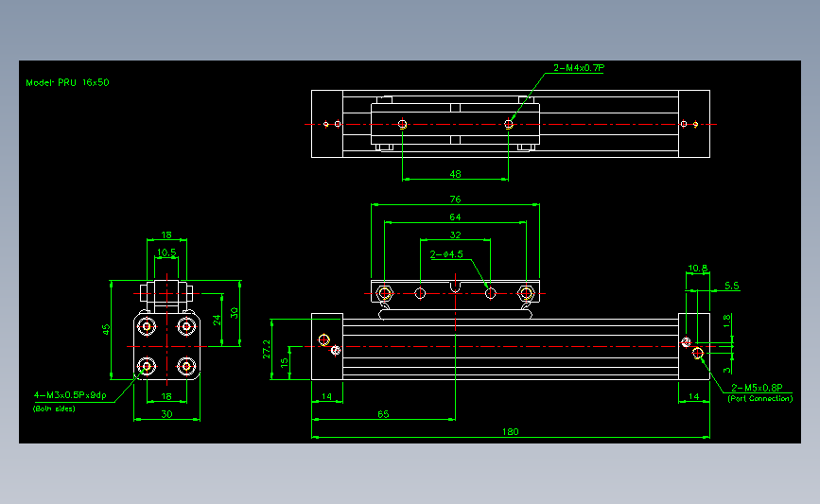Screen dimensions: 820x504
Task: Pick the '32' dimension value
Action: pos(456,235)
